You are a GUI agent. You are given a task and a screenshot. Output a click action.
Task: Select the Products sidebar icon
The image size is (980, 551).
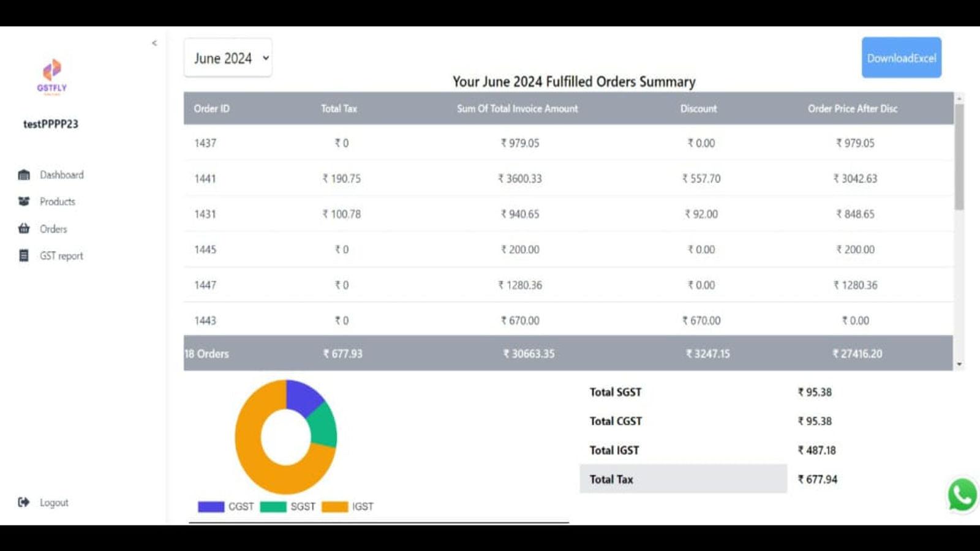point(23,201)
